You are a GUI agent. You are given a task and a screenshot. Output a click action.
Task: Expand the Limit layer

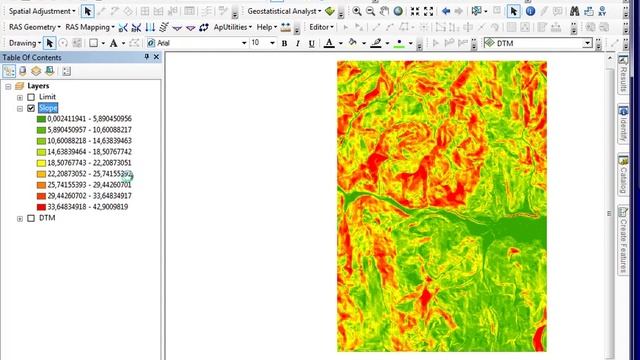[x=20, y=98]
